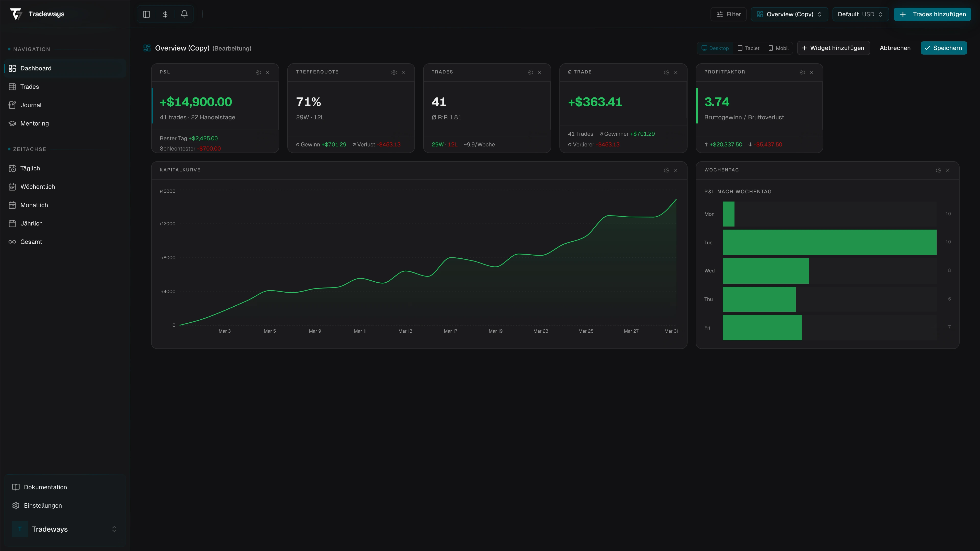Open settings for the P&L widget
The image size is (980, 551).
[258, 72]
